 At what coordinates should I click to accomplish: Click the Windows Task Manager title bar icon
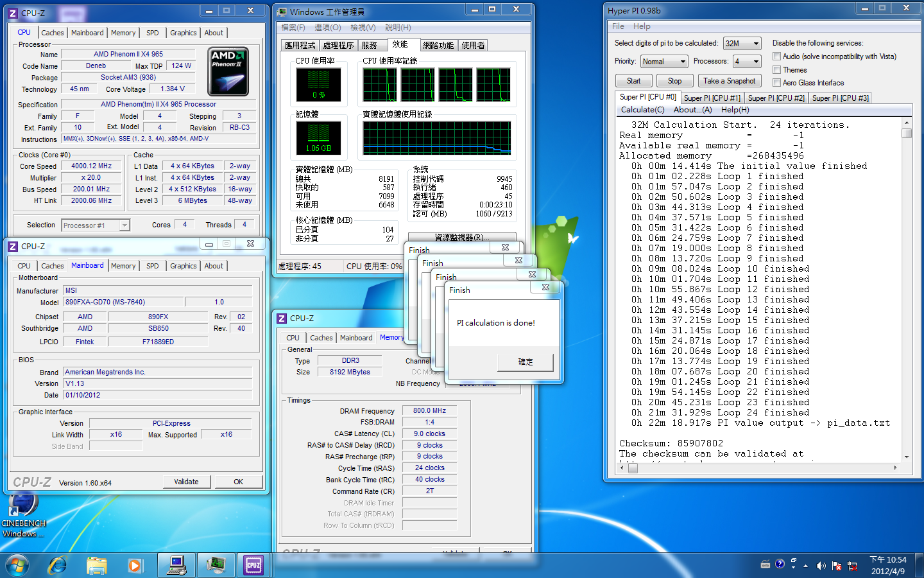coord(282,12)
